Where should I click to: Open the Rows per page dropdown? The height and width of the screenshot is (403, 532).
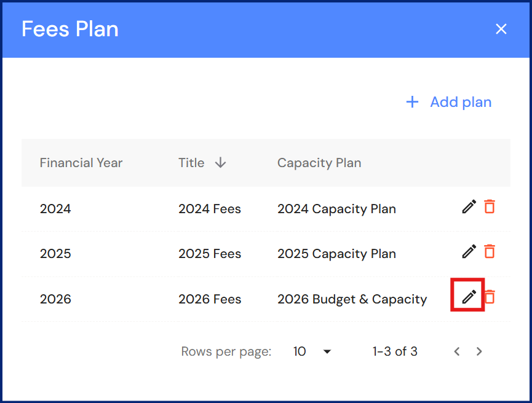click(x=312, y=351)
